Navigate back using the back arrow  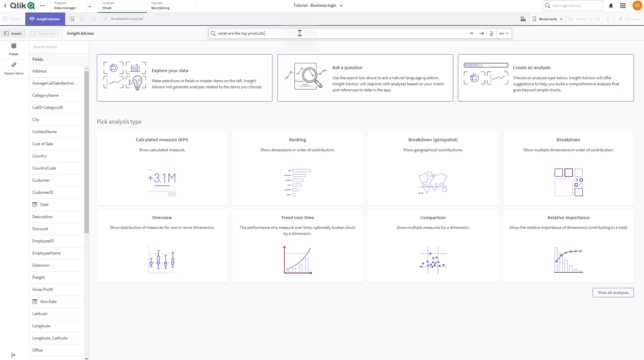click(5, 5)
